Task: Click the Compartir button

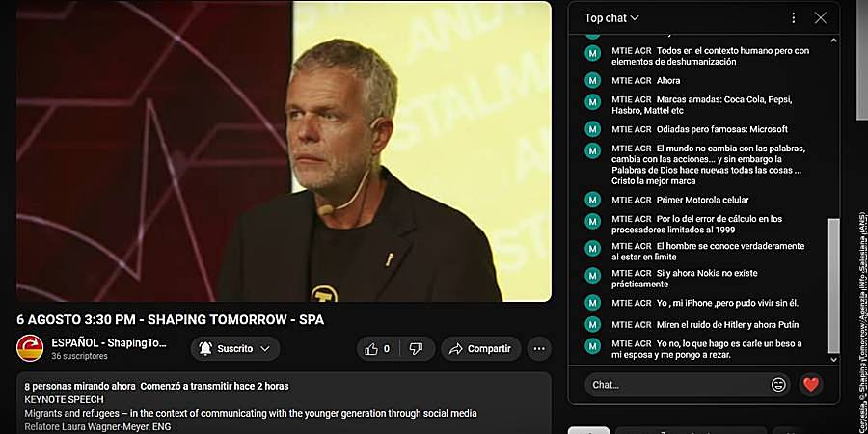Action: [481, 349]
